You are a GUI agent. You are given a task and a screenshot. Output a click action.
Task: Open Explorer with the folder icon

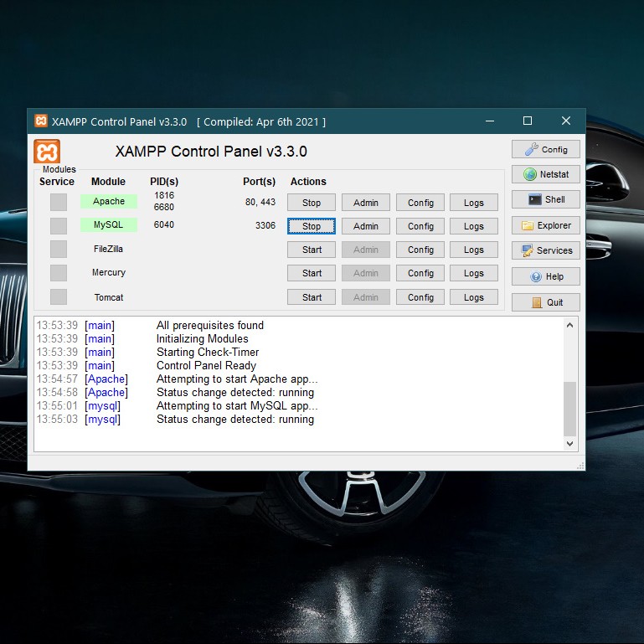pyautogui.click(x=545, y=225)
